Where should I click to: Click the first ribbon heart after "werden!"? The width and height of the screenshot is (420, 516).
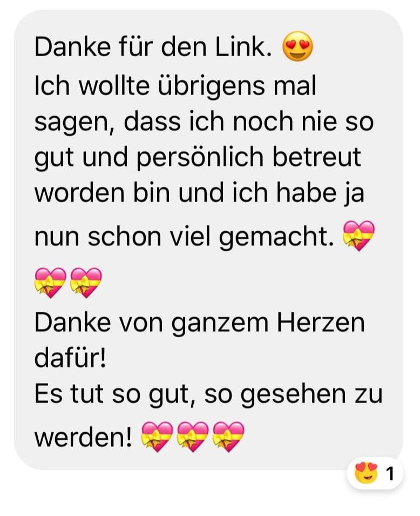[x=157, y=437]
